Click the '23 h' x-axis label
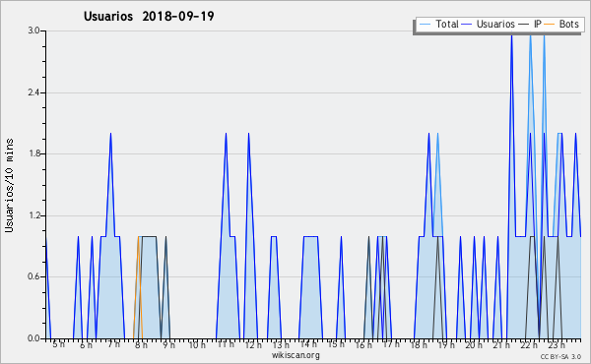 [557, 345]
